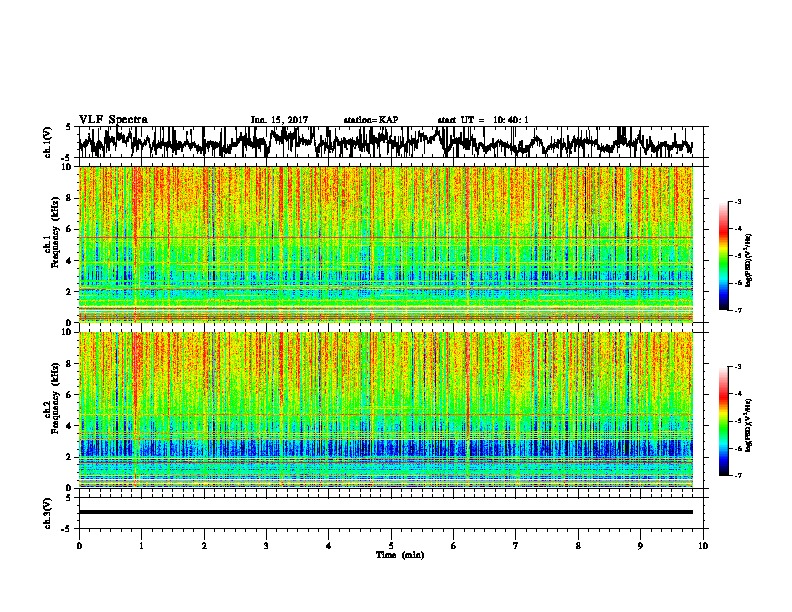Click the "station=KAP" header label
The image size is (792, 612).
click(371, 120)
